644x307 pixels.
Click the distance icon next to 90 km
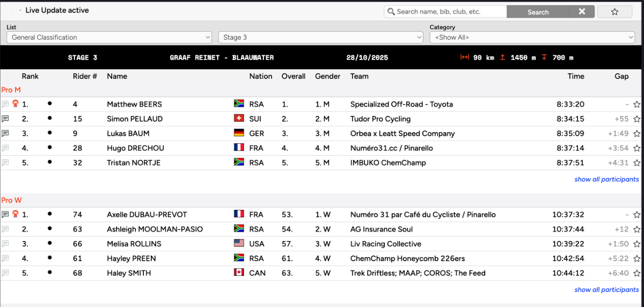(465, 57)
